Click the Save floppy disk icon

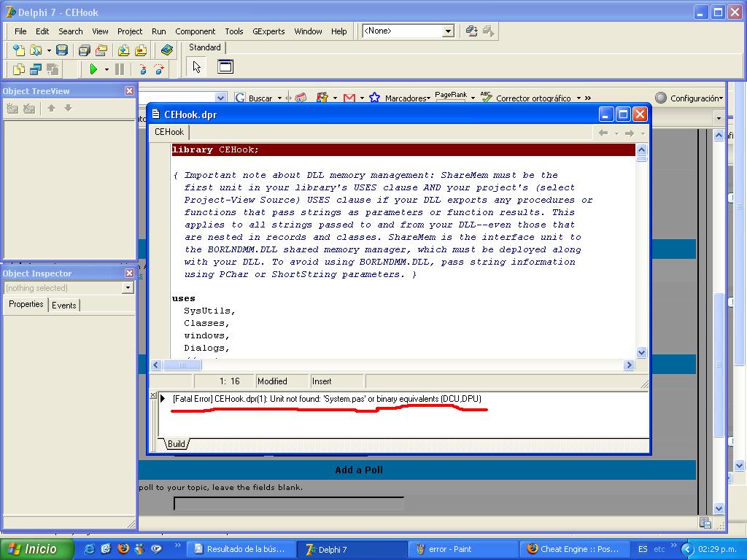coord(62,50)
